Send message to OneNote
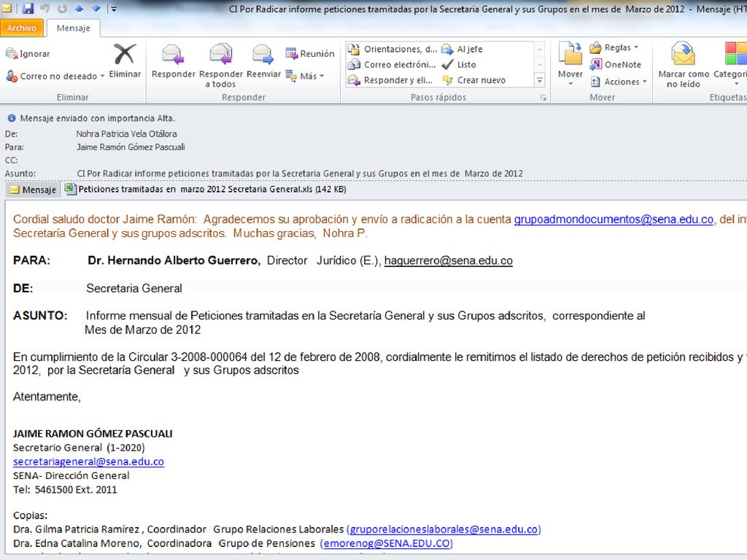The width and height of the screenshot is (747, 560). coord(616,64)
